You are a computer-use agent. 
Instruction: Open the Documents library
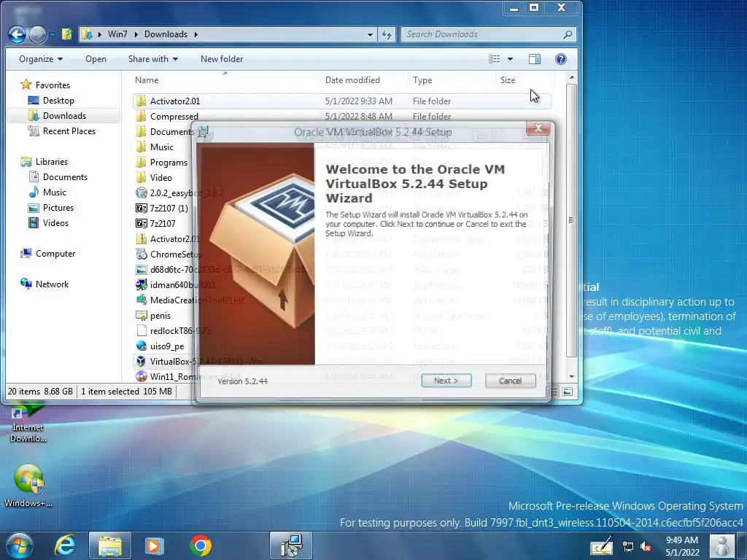tap(65, 177)
